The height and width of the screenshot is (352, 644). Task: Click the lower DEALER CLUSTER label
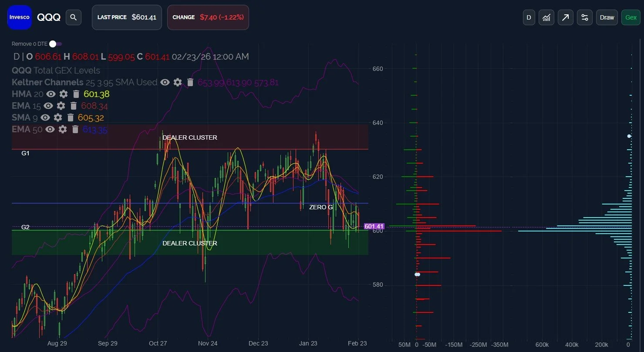[190, 243]
